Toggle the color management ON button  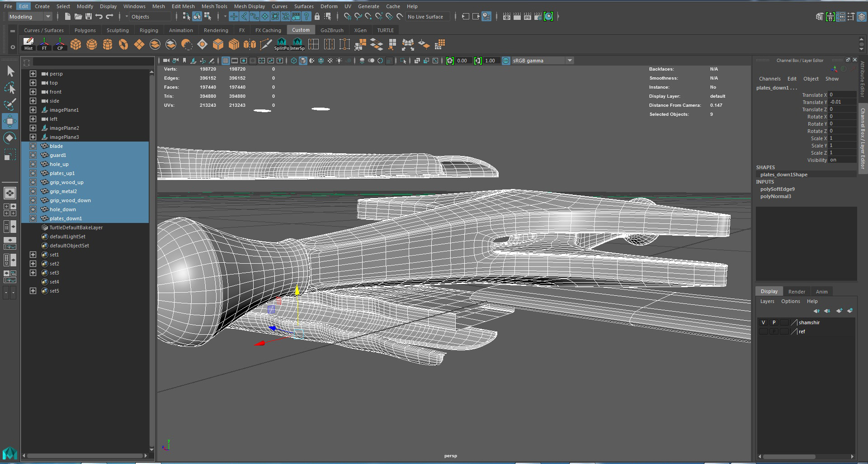506,61
